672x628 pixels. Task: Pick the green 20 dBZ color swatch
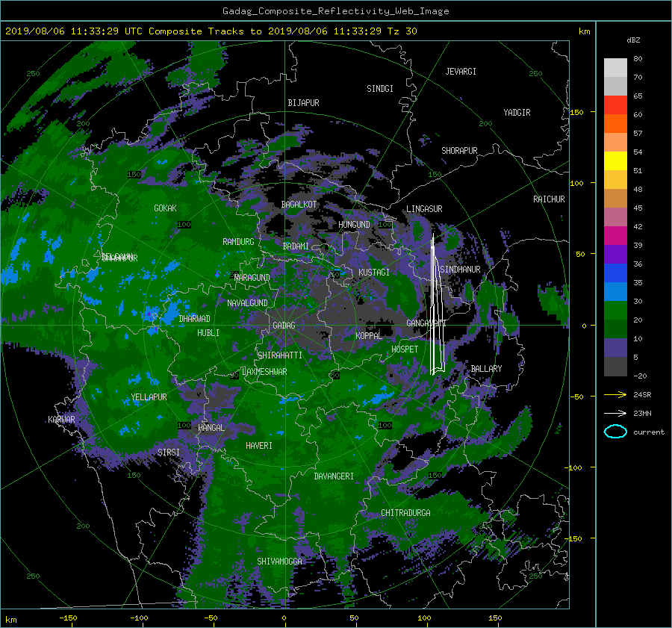(x=615, y=310)
